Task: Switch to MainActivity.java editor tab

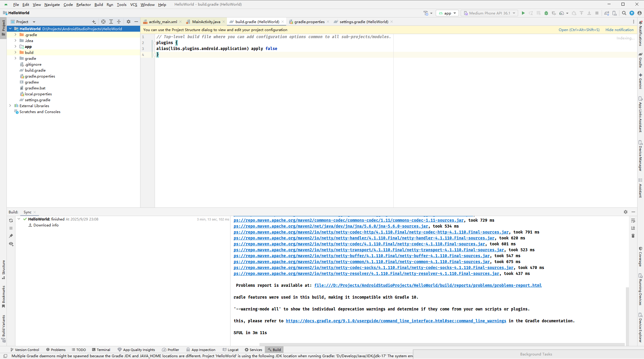Action: coord(206,22)
